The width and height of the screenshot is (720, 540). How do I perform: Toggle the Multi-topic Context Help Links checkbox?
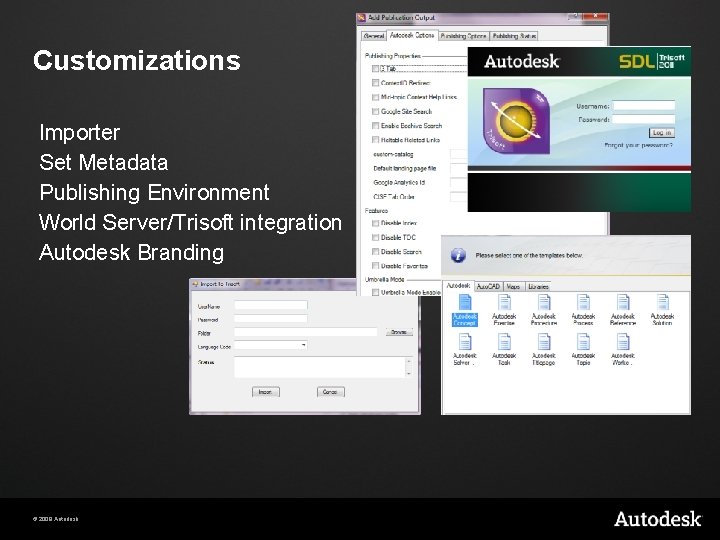point(375,97)
